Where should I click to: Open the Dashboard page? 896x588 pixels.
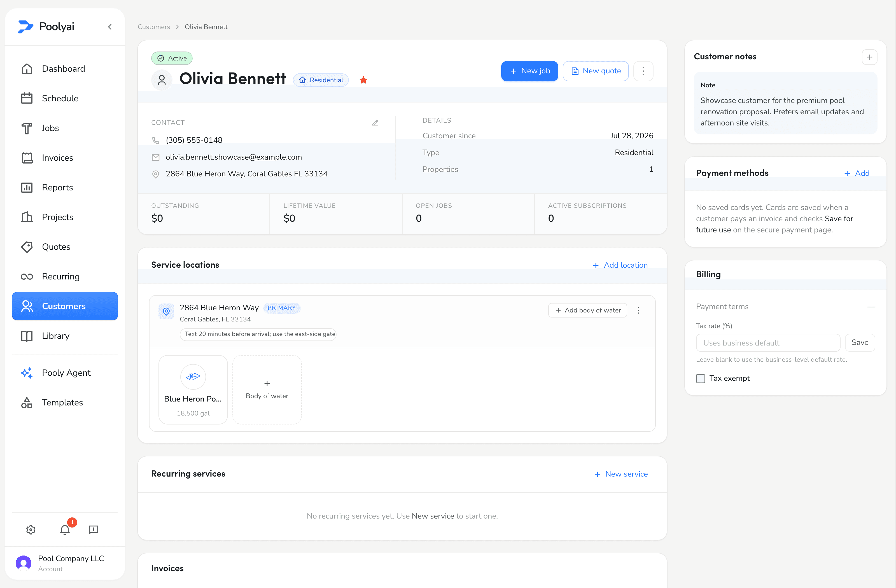pos(65,69)
